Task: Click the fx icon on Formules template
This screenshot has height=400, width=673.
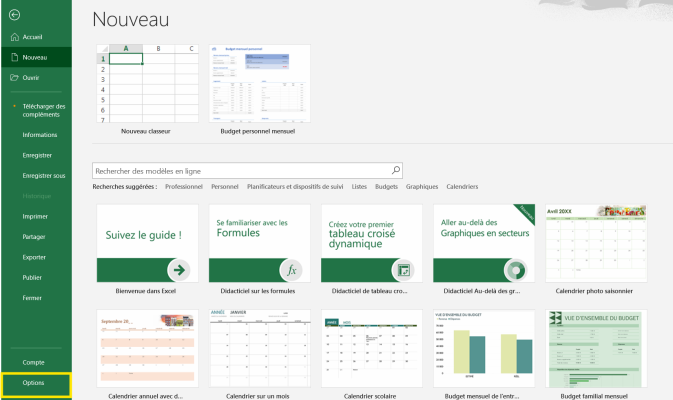Action: tap(291, 270)
